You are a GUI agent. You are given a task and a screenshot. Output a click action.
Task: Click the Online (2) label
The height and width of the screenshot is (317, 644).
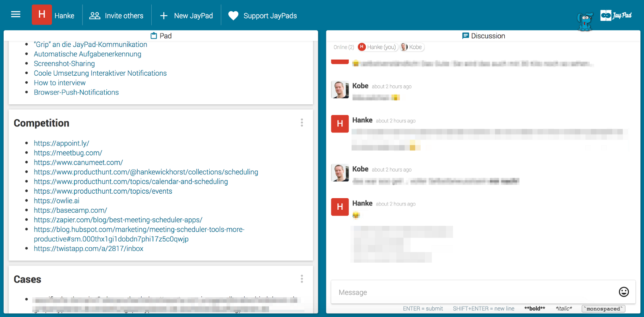tap(344, 47)
